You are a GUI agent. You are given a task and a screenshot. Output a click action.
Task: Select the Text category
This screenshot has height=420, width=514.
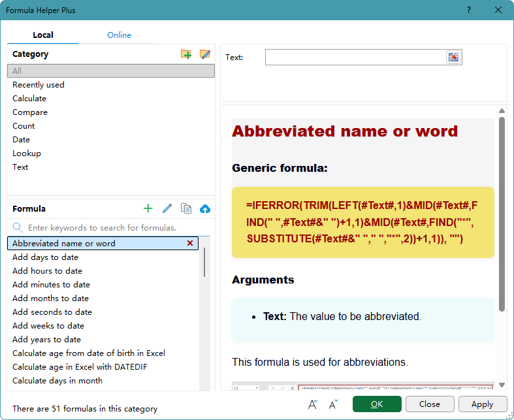click(x=111, y=167)
